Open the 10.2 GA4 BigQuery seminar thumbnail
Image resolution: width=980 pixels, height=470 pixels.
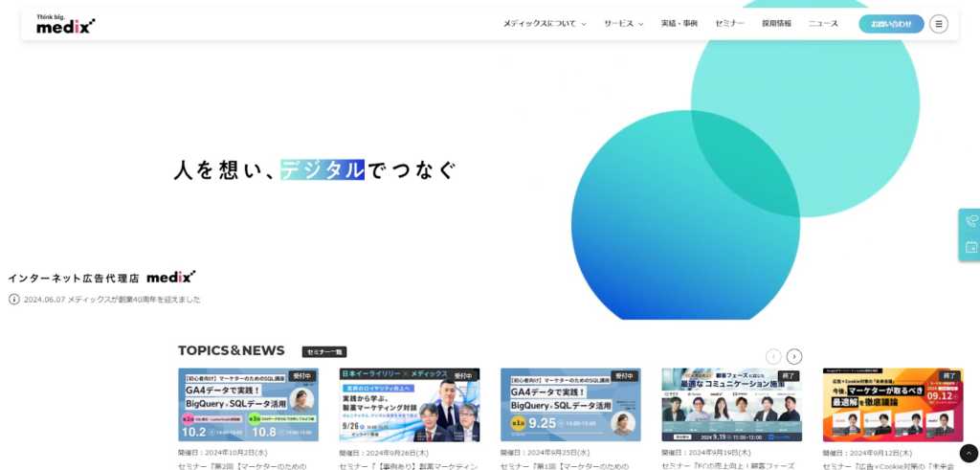(248, 404)
